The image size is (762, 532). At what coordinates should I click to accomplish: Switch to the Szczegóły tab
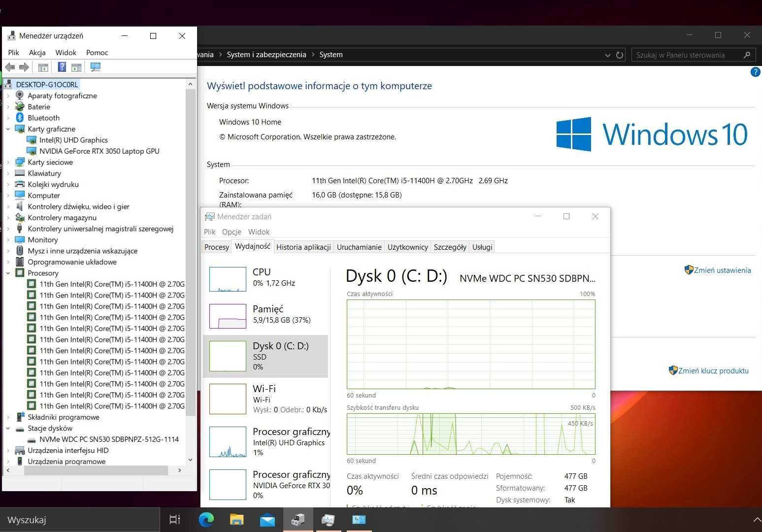(450, 247)
